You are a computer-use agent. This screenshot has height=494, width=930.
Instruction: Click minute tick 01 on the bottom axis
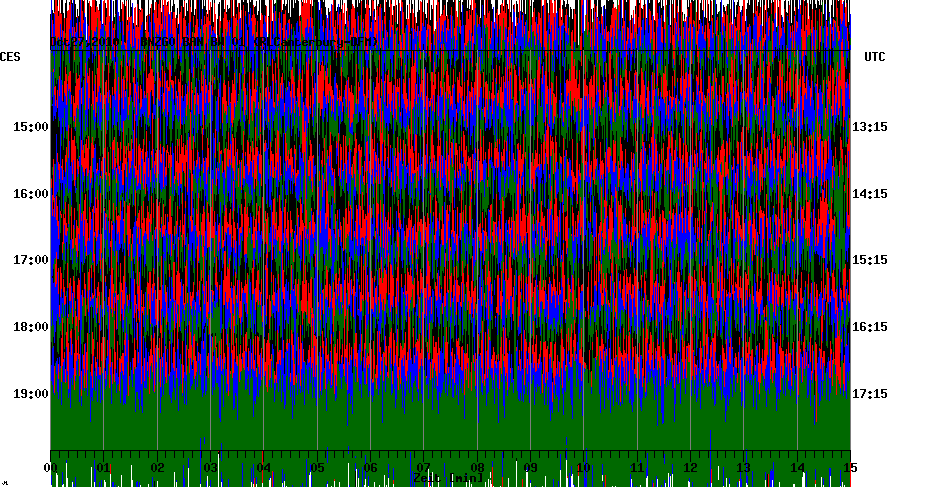click(x=103, y=468)
